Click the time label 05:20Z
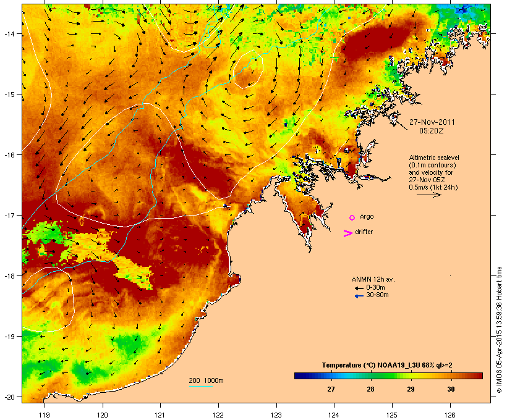 [x=432, y=131]
